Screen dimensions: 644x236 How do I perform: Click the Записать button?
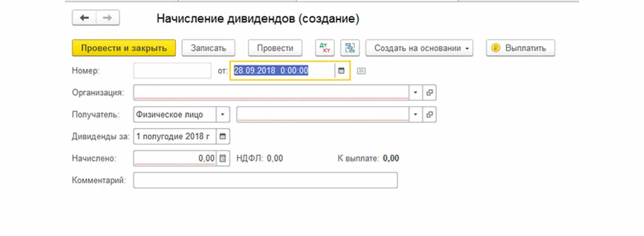208,48
